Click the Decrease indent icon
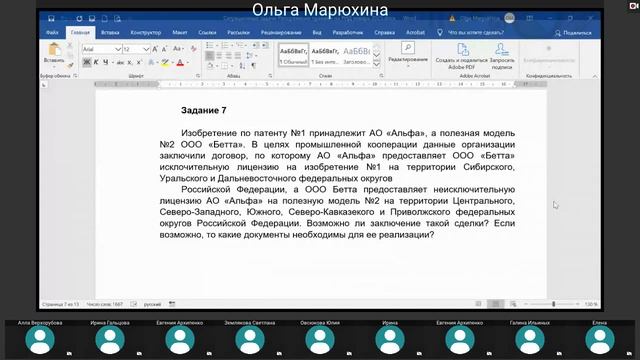 tap(256, 45)
